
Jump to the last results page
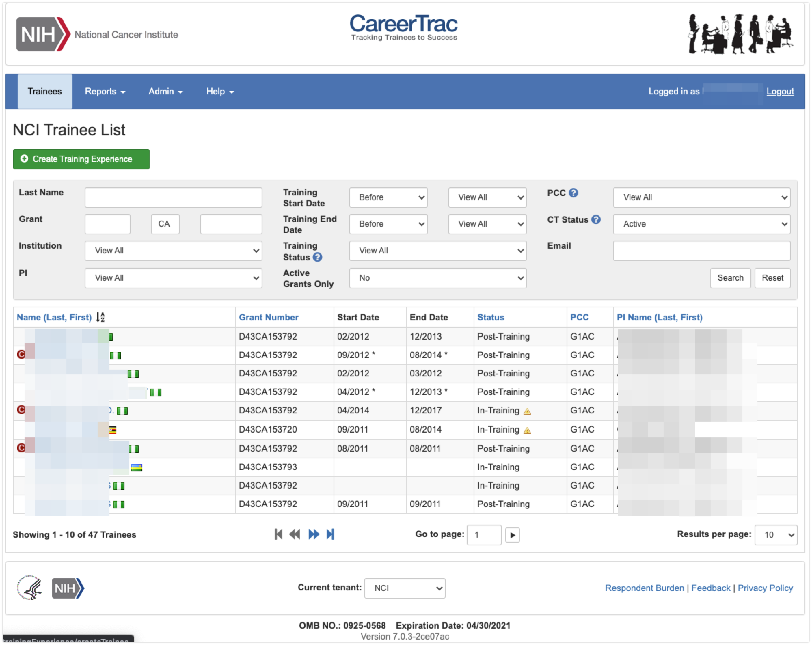click(x=330, y=534)
